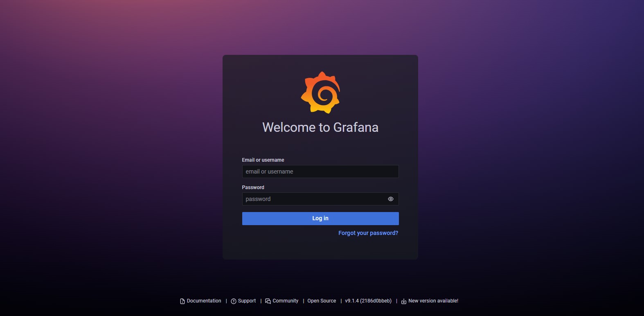Open the Documentation footer link text
The width and height of the screenshot is (644, 316).
(204, 301)
